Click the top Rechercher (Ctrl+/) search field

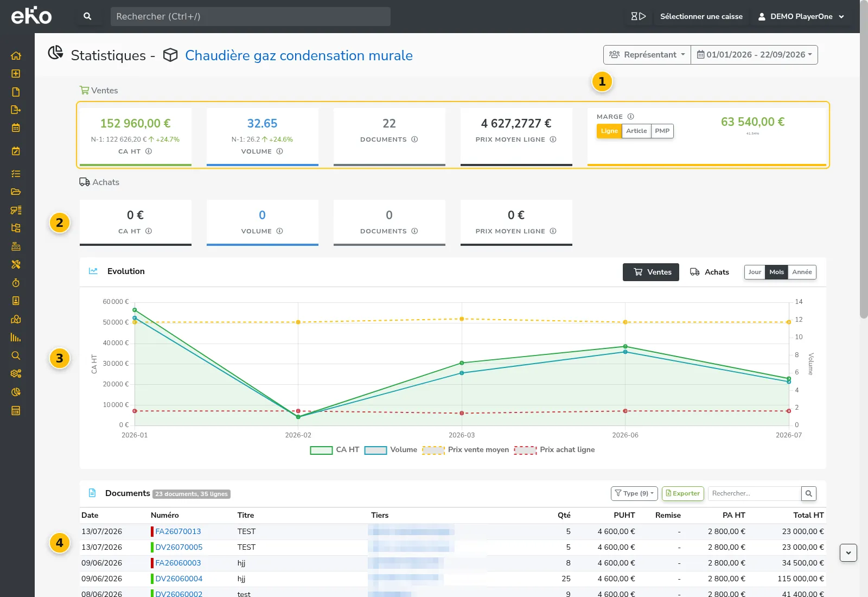pyautogui.click(x=250, y=16)
